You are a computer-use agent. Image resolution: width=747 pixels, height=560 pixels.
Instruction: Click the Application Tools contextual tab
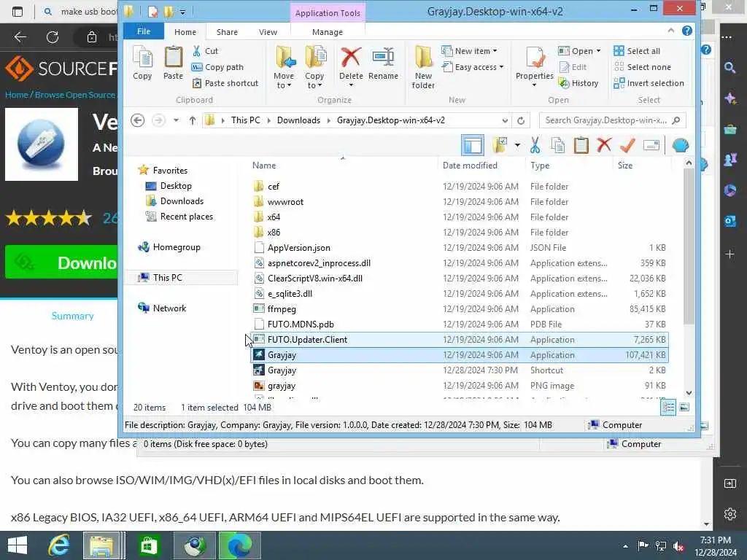click(x=328, y=13)
